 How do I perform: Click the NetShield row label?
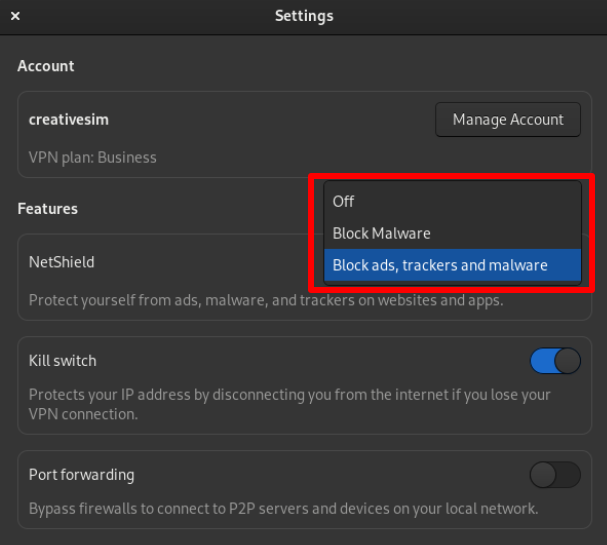point(62,262)
